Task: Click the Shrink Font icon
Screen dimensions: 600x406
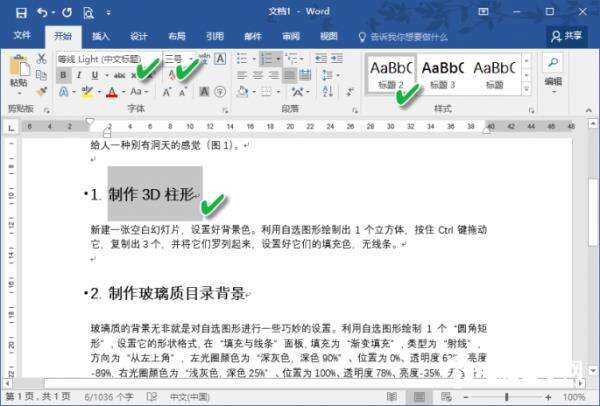Action: click(x=183, y=92)
